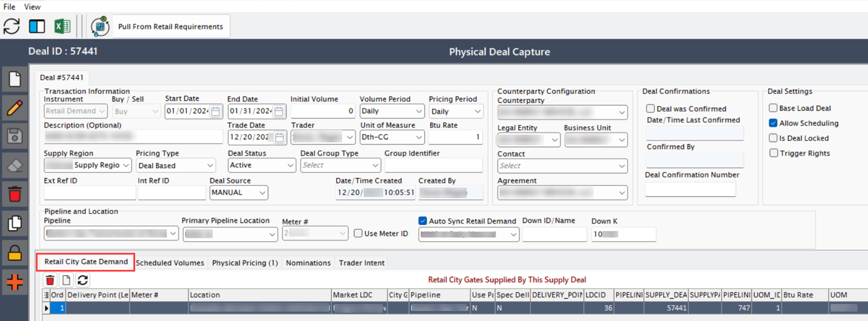The height and width of the screenshot is (321, 868).
Task: Save deal with the floppy disk icon
Action: click(15, 136)
